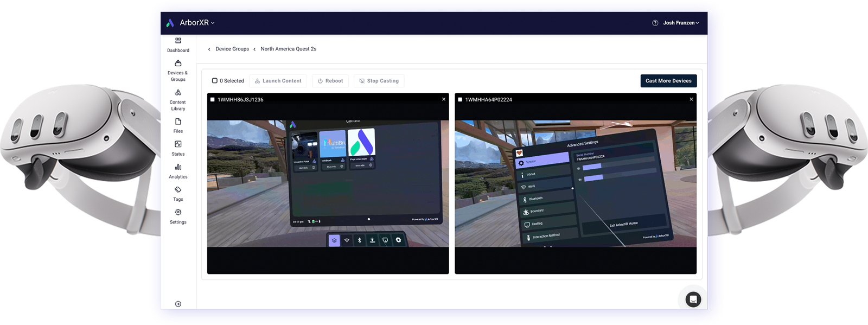
Task: Click the North America Quest 2s breadcrumb
Action: pyautogui.click(x=289, y=49)
